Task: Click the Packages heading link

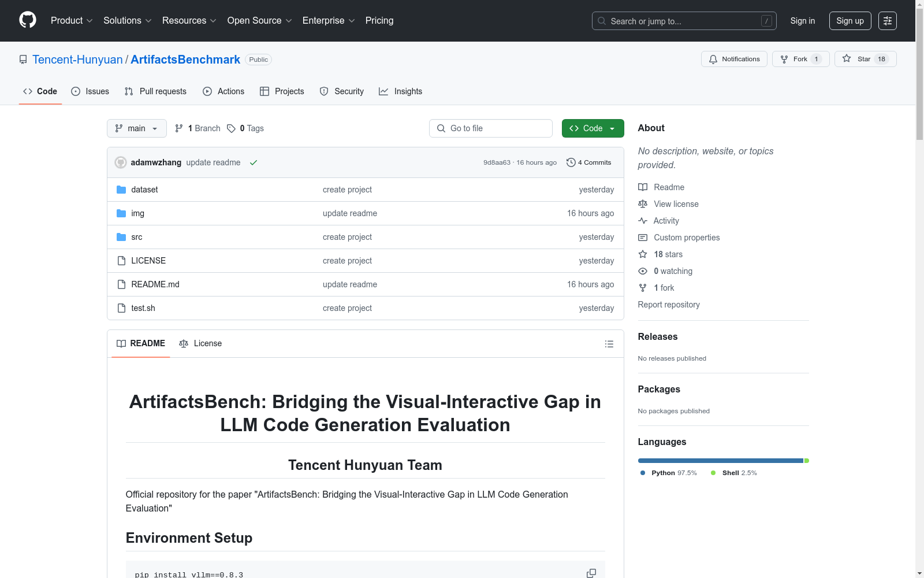Action: (x=659, y=389)
